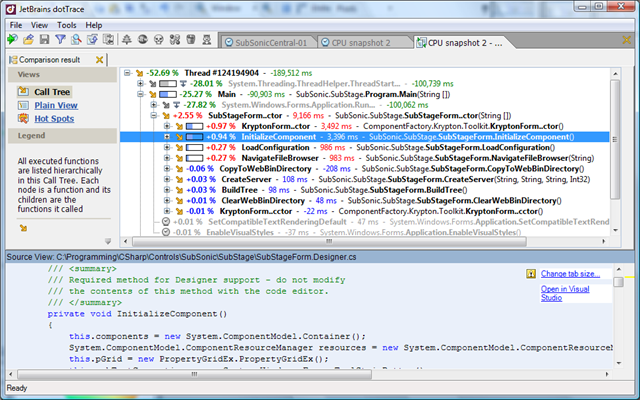Click the trash bin toolbar icon
Image resolution: width=640 pixels, height=400 pixels.
[190, 40]
